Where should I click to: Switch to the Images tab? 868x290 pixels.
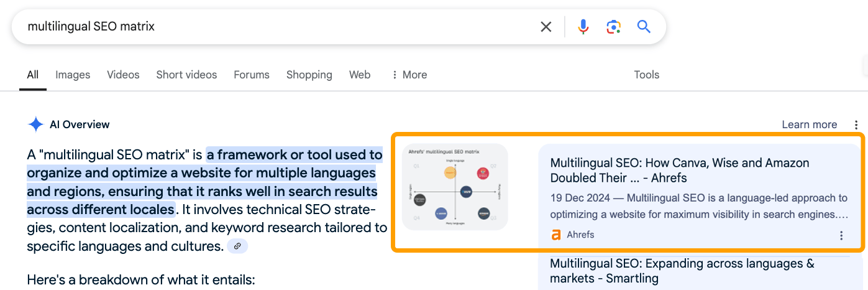point(73,75)
